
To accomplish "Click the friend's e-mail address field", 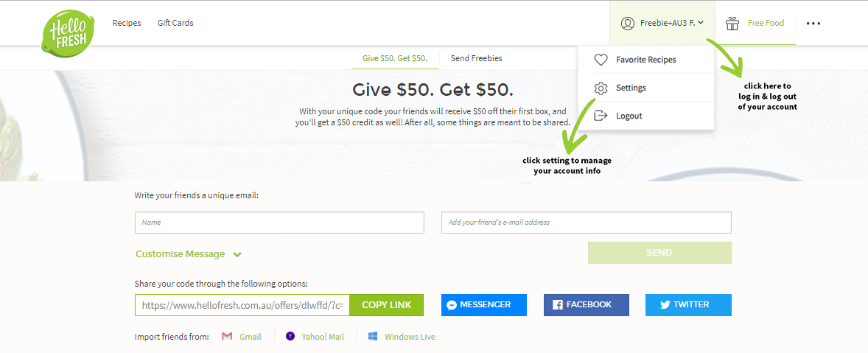I will 587,223.
